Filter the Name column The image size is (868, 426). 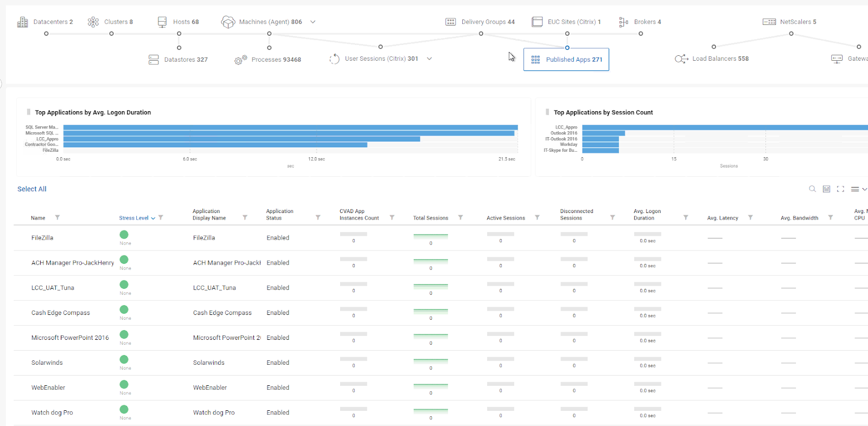coord(58,218)
